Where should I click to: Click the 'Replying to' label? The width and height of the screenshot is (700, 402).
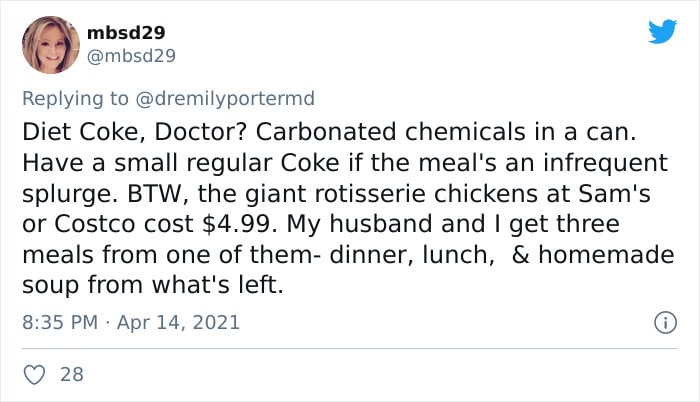pos(75,99)
